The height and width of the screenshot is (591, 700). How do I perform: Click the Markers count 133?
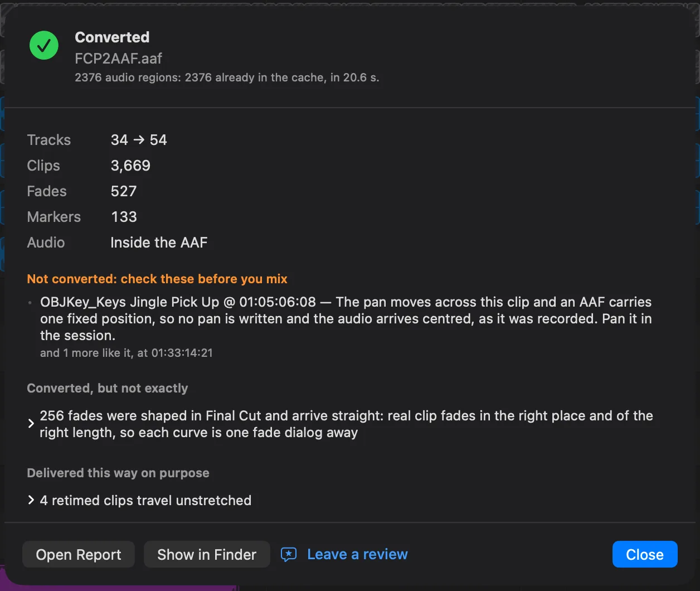pos(124,217)
